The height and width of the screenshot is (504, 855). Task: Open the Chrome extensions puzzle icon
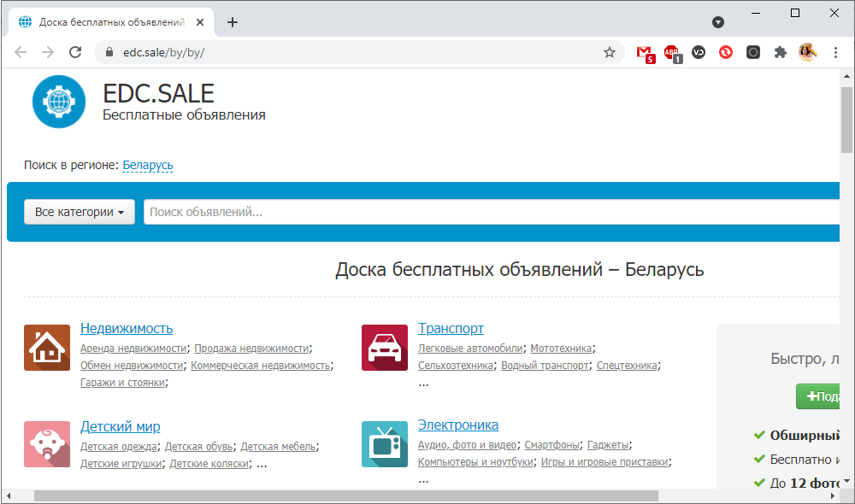coord(780,52)
